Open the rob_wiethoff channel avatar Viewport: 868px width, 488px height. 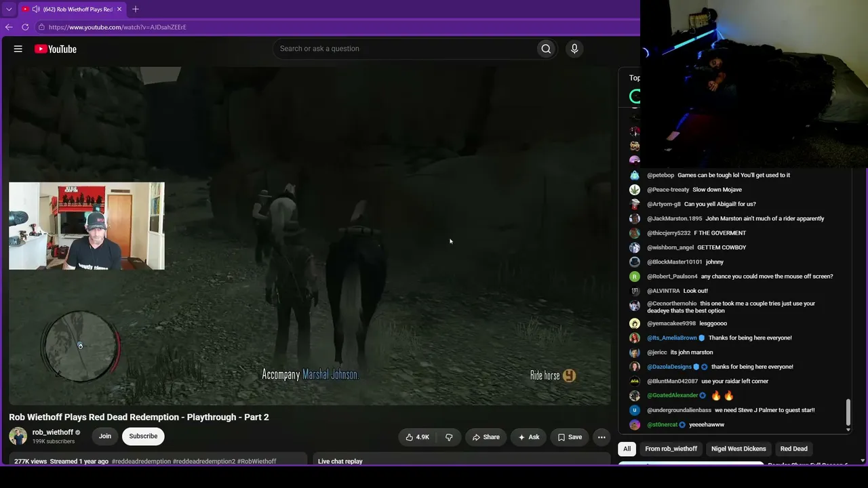(18, 436)
